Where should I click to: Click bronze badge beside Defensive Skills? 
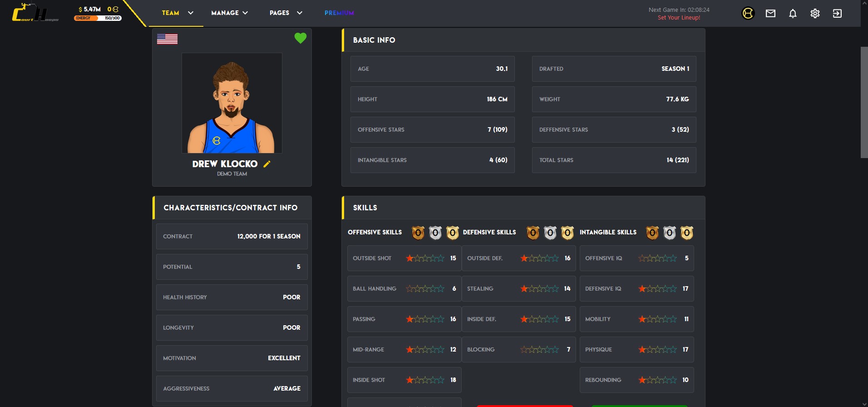(x=533, y=233)
